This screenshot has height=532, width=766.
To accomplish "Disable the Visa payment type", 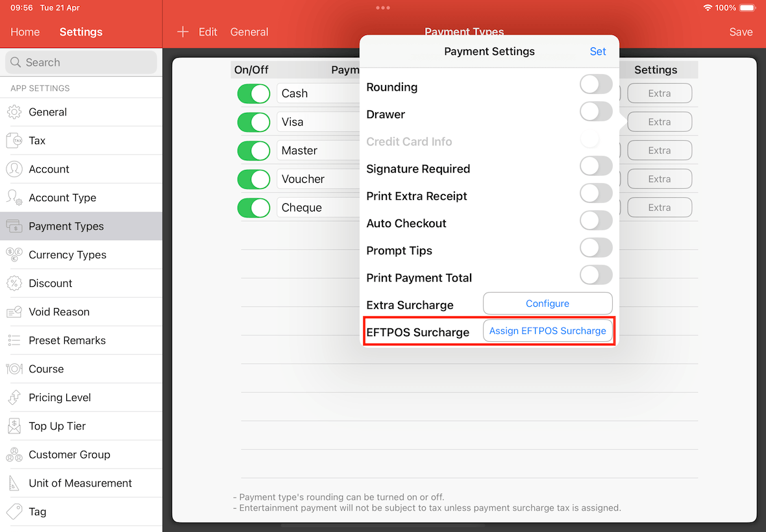I will coord(254,122).
